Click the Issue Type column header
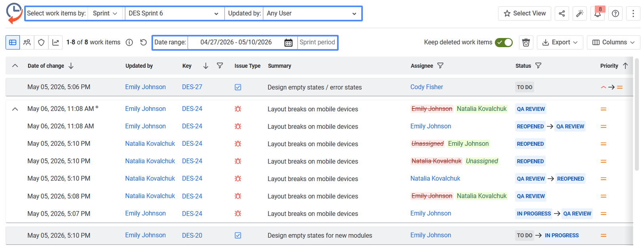 247,66
